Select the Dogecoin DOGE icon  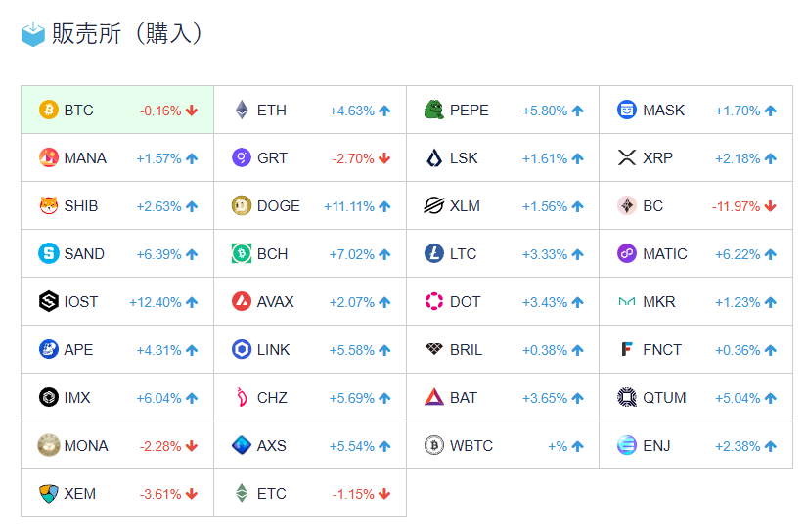242,205
